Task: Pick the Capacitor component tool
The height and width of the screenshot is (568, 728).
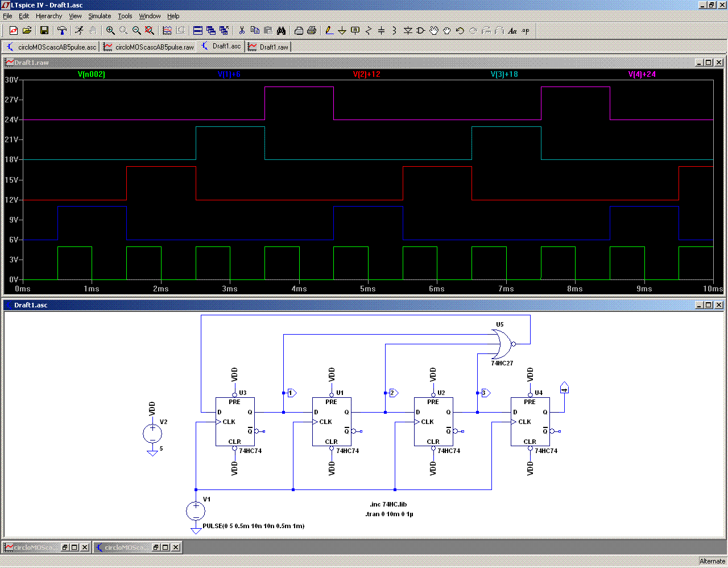Action: (x=381, y=31)
